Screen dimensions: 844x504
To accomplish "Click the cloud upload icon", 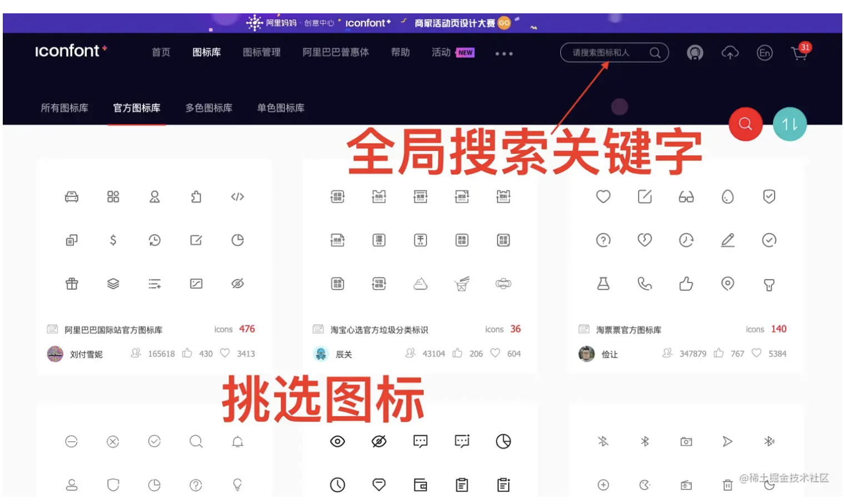I will point(730,53).
